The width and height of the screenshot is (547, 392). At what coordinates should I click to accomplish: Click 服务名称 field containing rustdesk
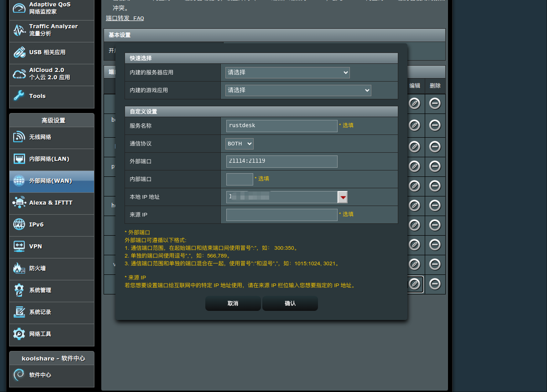282,126
